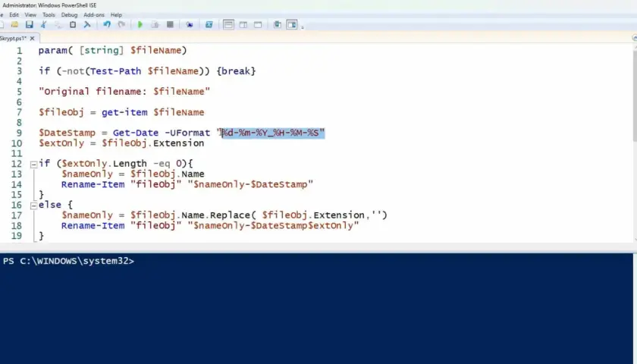This screenshot has width=637, height=364.
Task: Show script pane maximized layout
Action: point(258,25)
